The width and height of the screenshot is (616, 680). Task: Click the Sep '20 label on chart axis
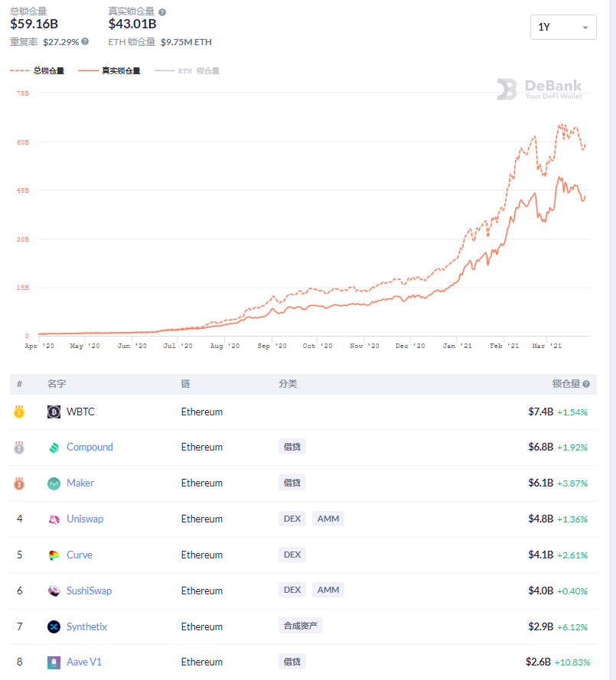coord(272,346)
